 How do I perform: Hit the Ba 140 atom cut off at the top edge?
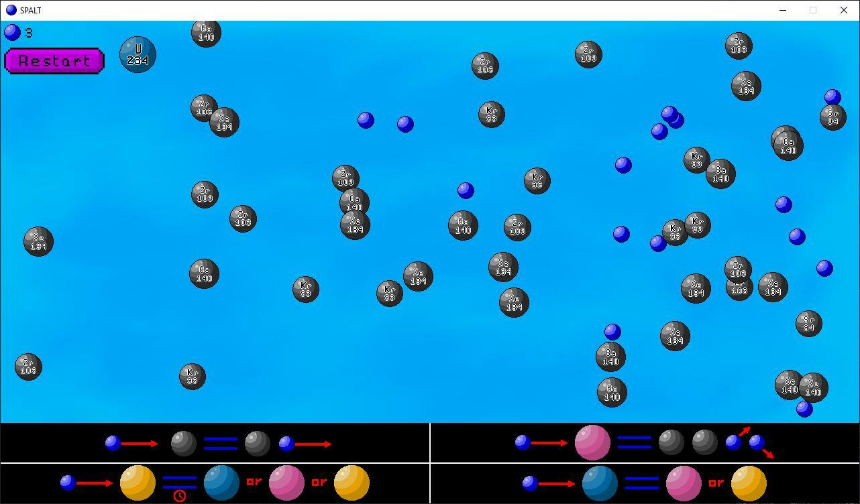click(x=206, y=33)
